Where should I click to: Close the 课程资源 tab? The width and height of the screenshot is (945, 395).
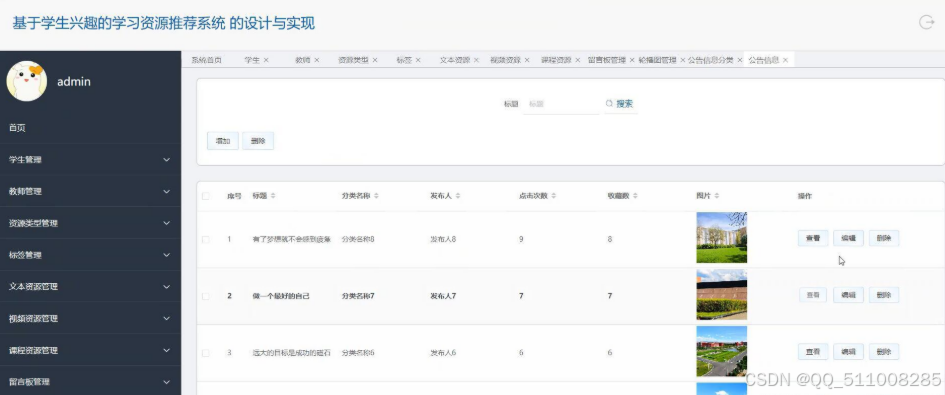point(577,60)
